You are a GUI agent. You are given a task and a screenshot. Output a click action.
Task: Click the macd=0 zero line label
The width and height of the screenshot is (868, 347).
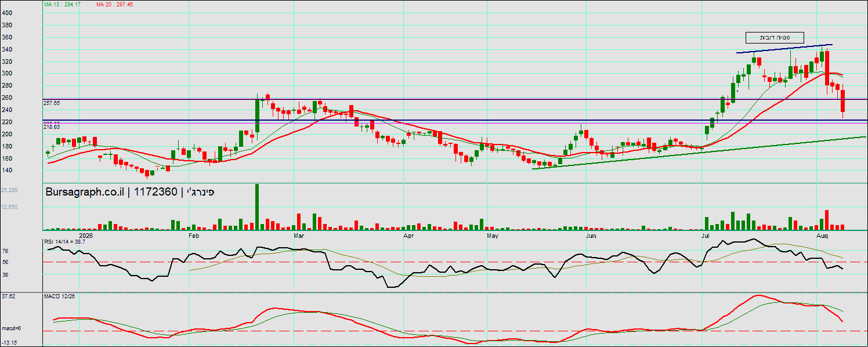tap(10, 329)
